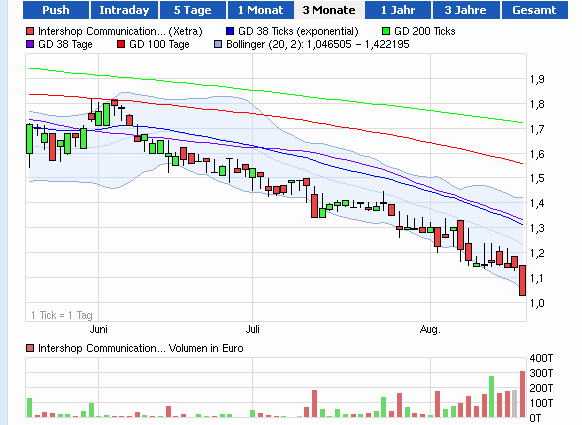
Task: Click the GD 38 Tage legend text
Action: (65, 44)
